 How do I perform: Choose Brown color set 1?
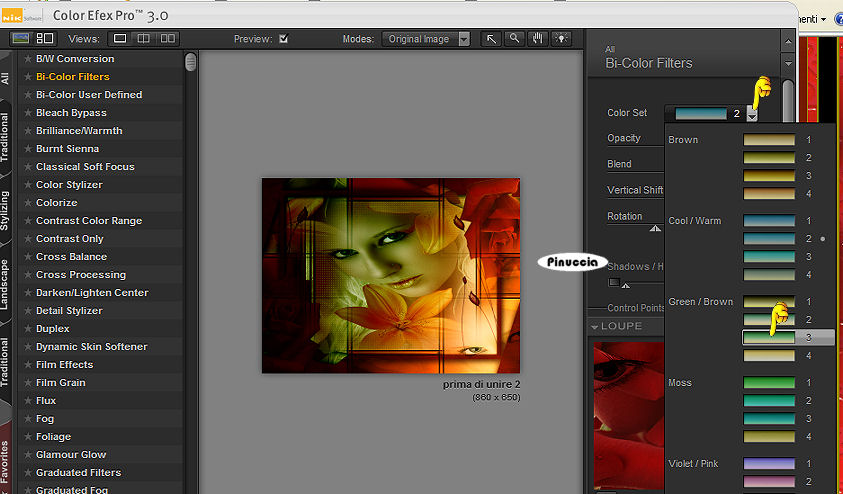pyautogui.click(x=769, y=140)
